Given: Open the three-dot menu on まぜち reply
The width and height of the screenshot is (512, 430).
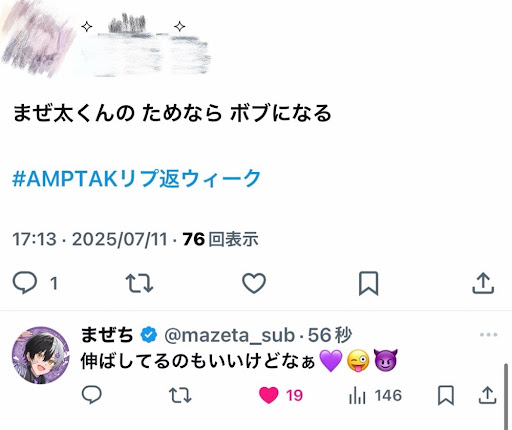Looking at the screenshot, I should [x=489, y=335].
